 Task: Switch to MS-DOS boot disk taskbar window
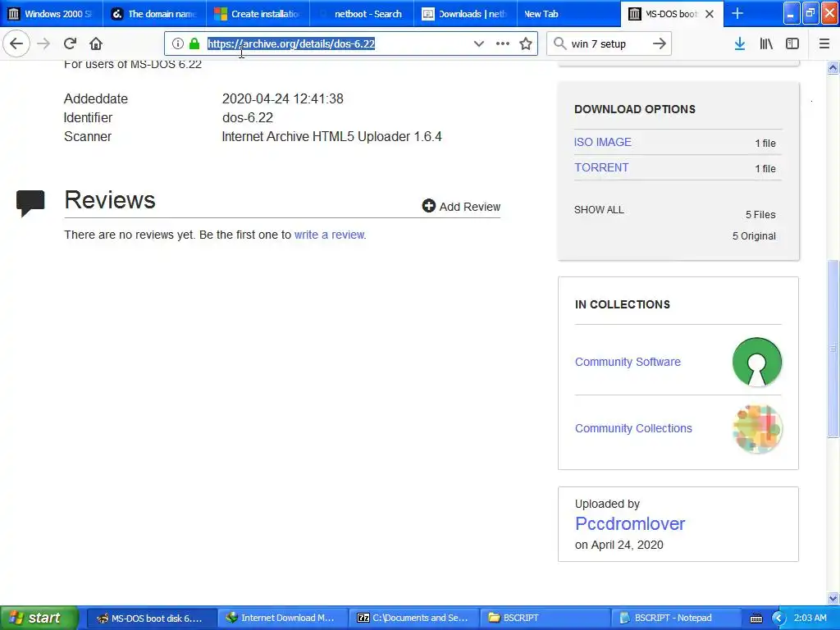151,619
